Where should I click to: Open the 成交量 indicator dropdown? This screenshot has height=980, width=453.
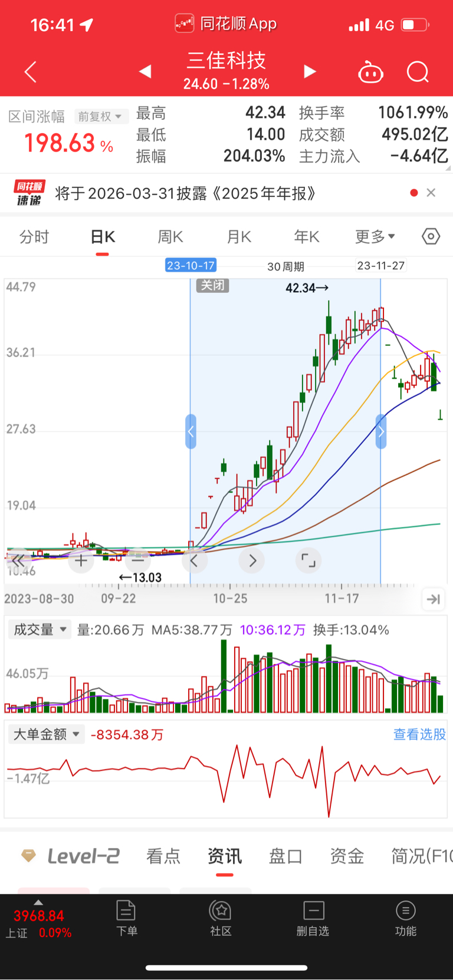[40, 629]
